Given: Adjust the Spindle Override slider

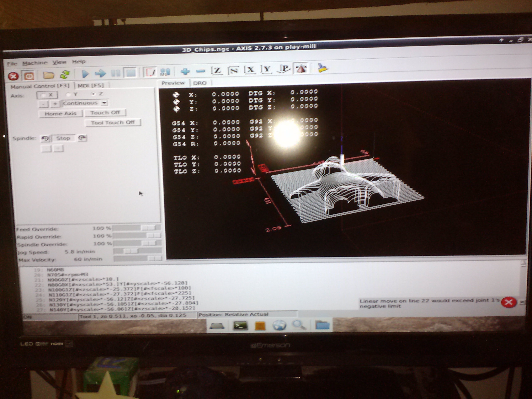Looking at the screenshot, I should (137, 243).
